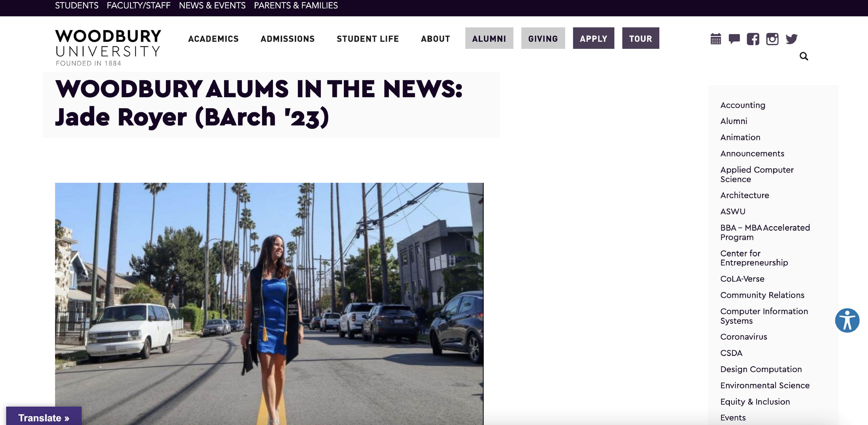This screenshot has width=868, height=425.
Task: Visit the Twitter bird icon link
Action: [x=792, y=39]
